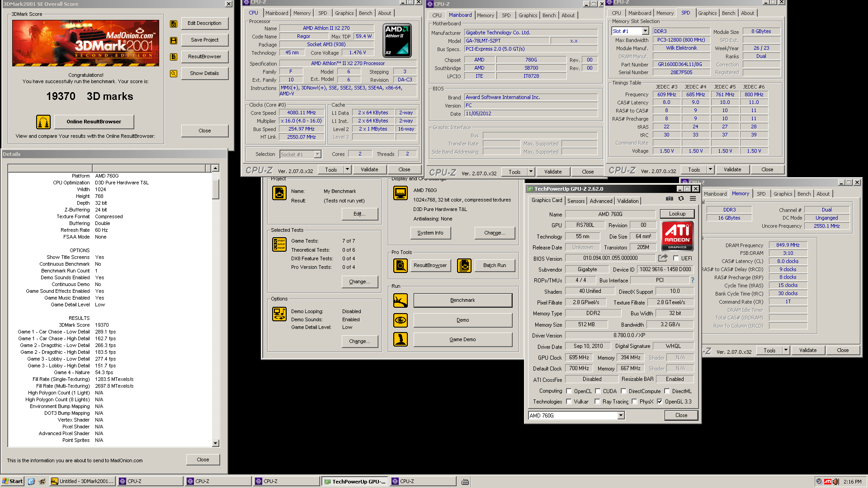The image size is (868, 488).
Task: Click the System Info button
Action: point(430,233)
